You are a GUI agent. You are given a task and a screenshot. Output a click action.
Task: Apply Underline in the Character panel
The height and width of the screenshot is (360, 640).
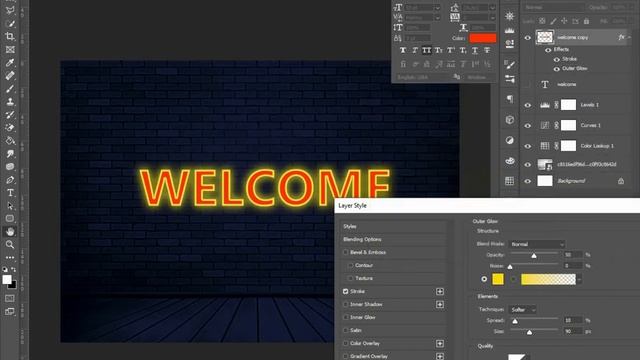pos(475,50)
